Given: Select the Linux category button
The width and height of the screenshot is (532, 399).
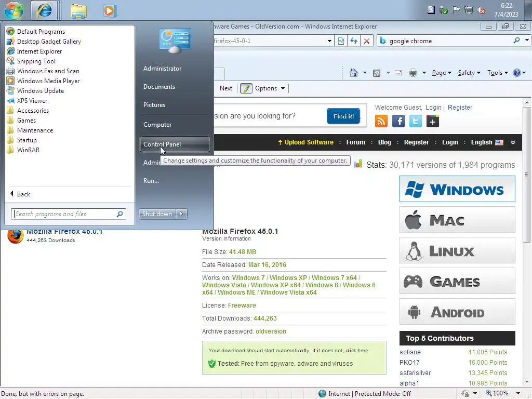Looking at the screenshot, I should (x=457, y=250).
